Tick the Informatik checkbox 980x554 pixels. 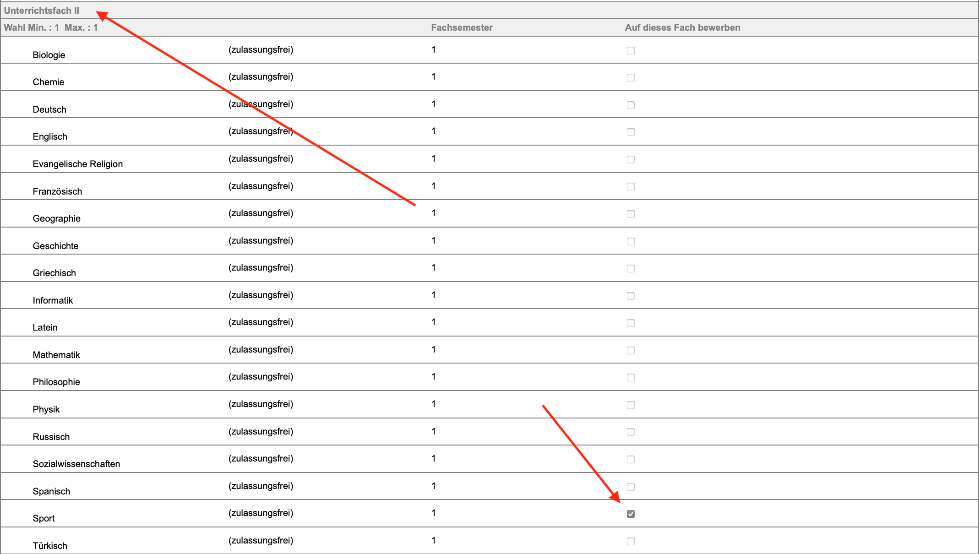[631, 296]
